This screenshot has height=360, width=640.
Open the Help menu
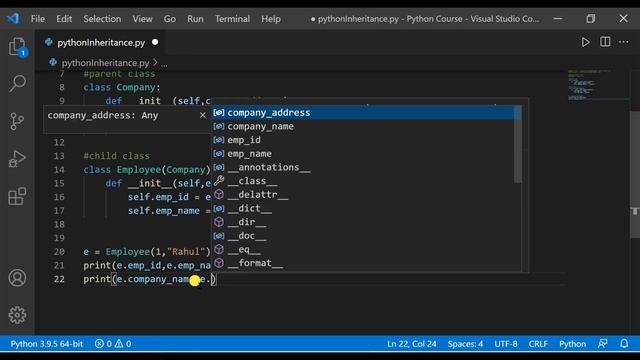click(271, 19)
